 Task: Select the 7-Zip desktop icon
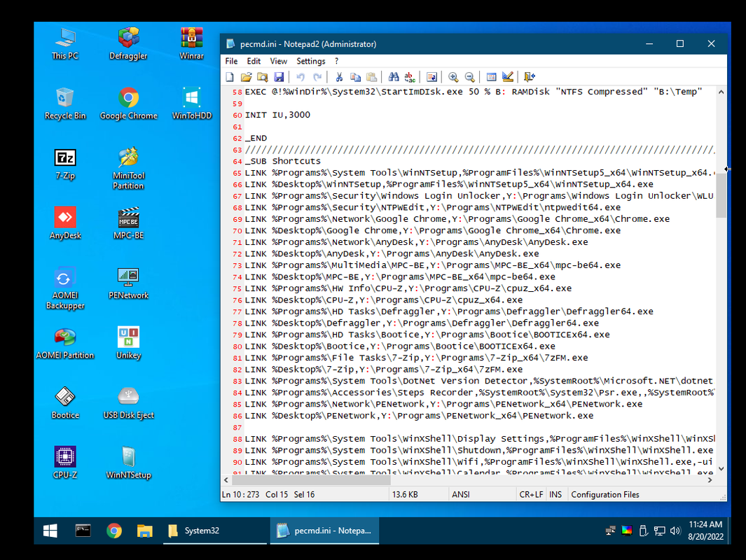point(65,164)
